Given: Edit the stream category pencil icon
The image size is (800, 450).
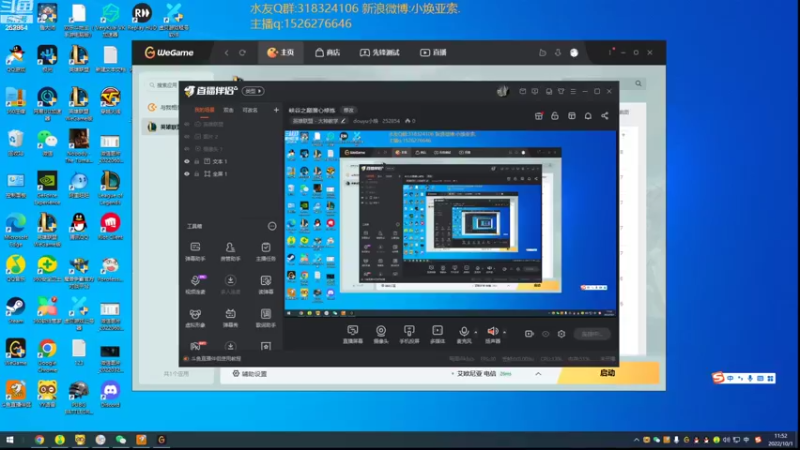Looking at the screenshot, I should (343, 121).
